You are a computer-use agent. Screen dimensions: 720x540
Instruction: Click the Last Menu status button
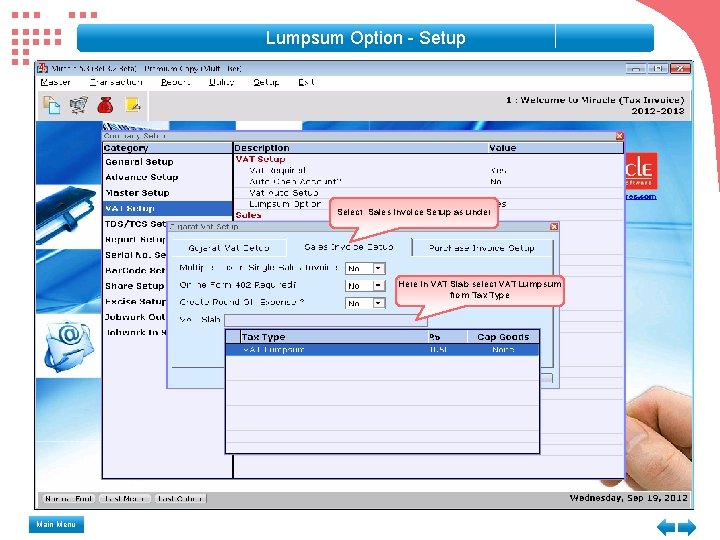click(x=125, y=499)
